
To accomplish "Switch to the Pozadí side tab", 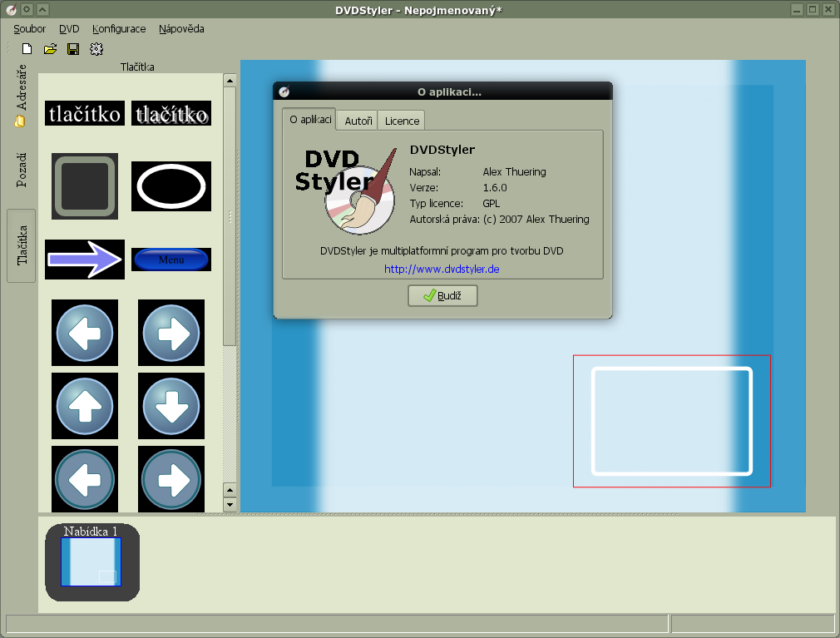I will point(21,170).
